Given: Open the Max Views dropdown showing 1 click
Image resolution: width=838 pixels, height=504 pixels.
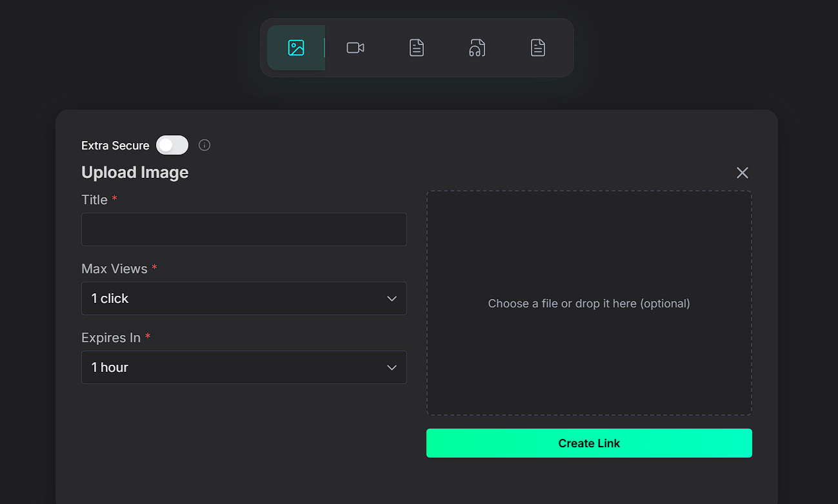Looking at the screenshot, I should pyautogui.click(x=244, y=298).
